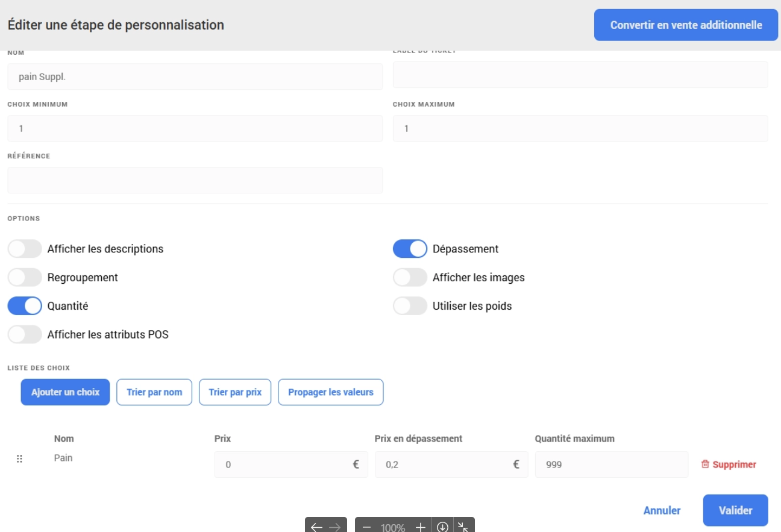Click the Choix maximum field

coord(580,128)
